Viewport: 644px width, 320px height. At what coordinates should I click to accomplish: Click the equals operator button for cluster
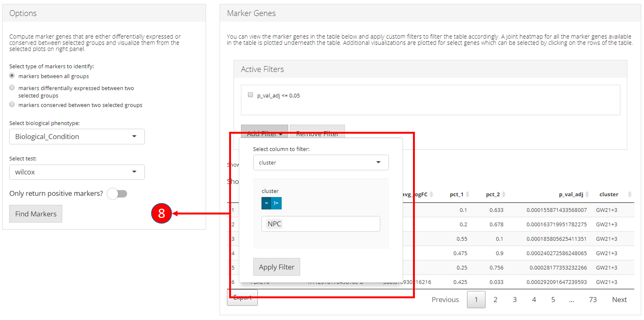point(266,203)
